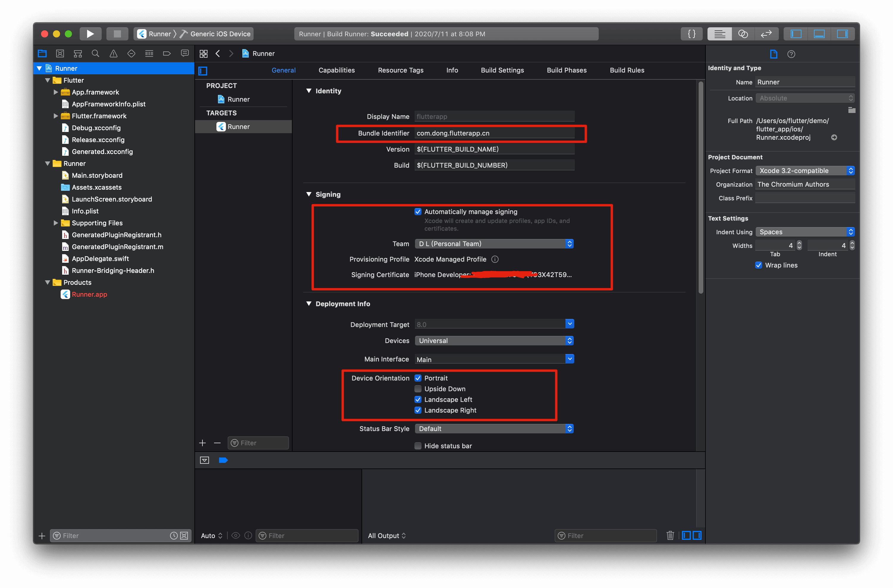The image size is (893, 588).
Task: Open the Issue navigator warning icon
Action: tap(113, 53)
